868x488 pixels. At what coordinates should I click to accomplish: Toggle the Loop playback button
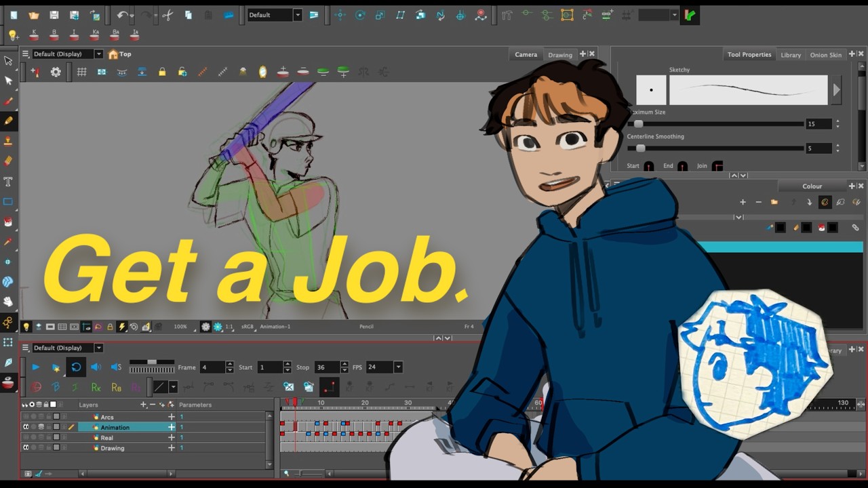pos(76,367)
